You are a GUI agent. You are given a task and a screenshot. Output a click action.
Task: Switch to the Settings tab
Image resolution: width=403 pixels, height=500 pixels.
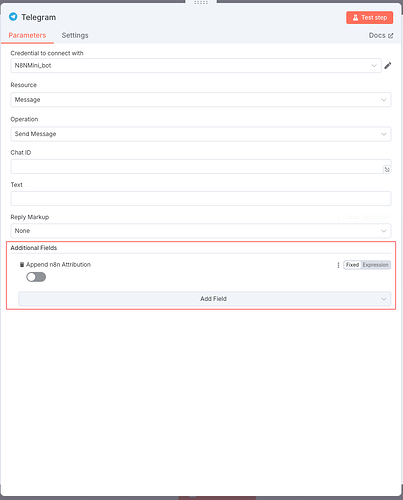(x=75, y=35)
